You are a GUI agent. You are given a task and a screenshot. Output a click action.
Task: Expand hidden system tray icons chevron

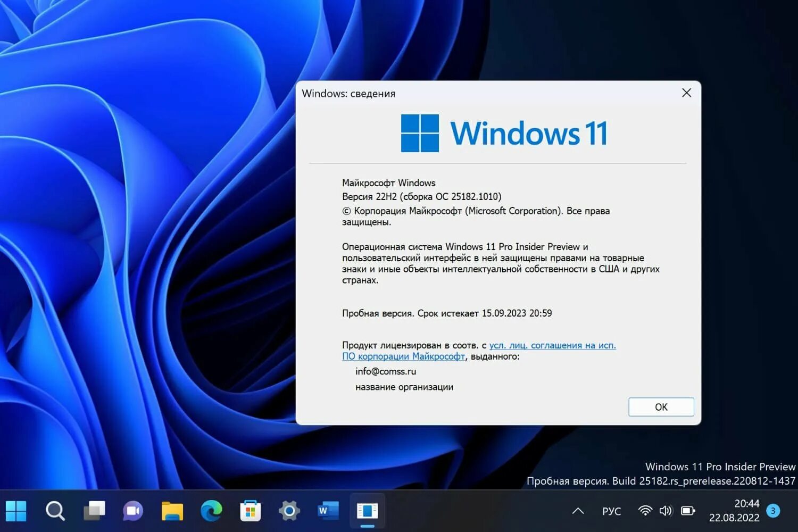point(578,511)
